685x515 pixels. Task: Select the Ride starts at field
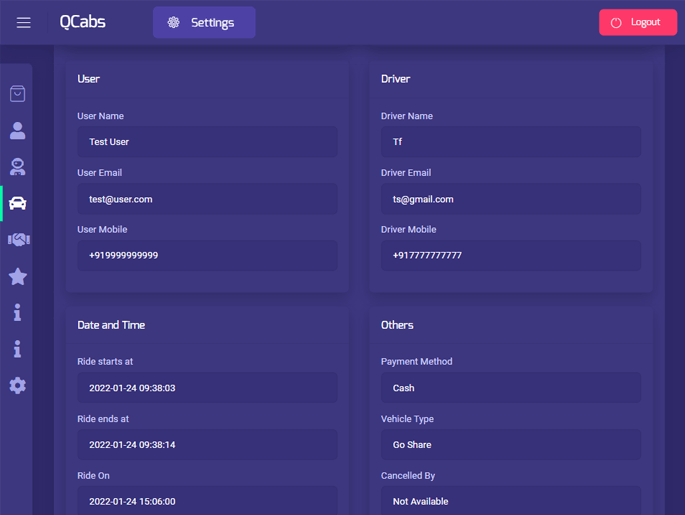tap(207, 388)
